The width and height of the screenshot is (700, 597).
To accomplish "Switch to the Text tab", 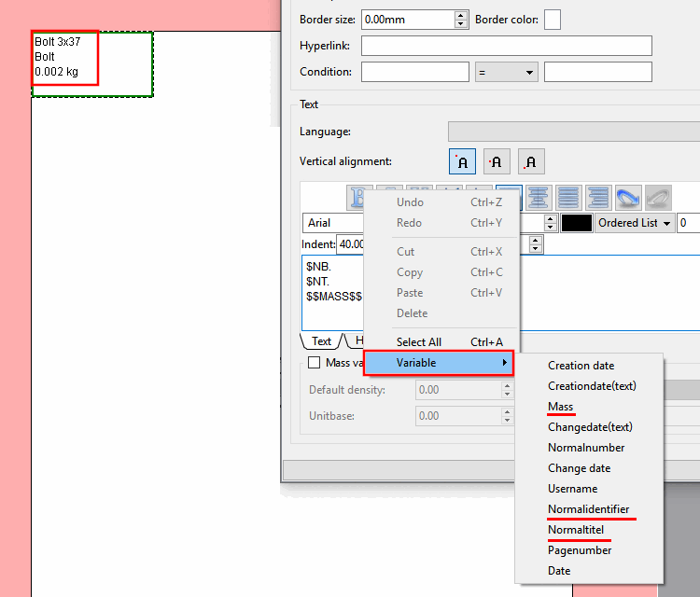I will [x=321, y=340].
